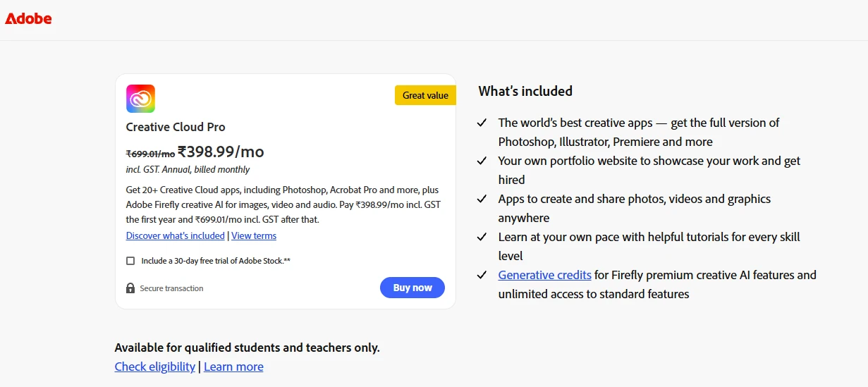The image size is (868, 387).
Task: Click the Buy now button
Action: click(x=412, y=288)
